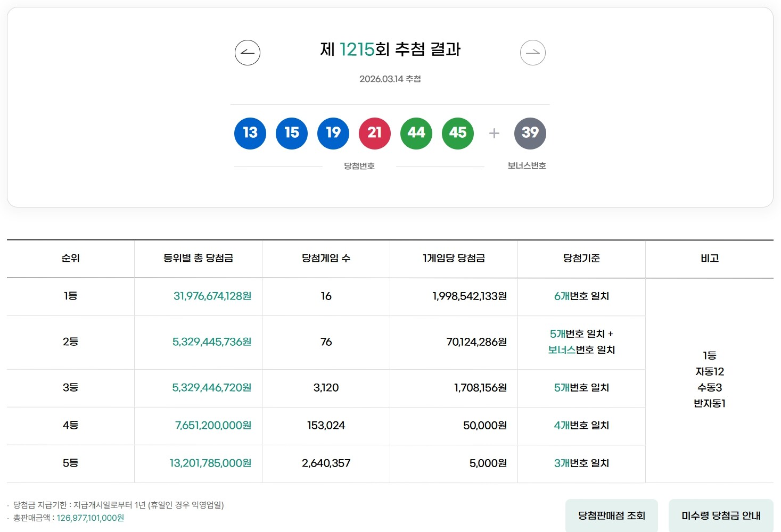Click the round title 제 1215회 추첨 결과
This screenshot has width=781, height=532.
coord(390,50)
